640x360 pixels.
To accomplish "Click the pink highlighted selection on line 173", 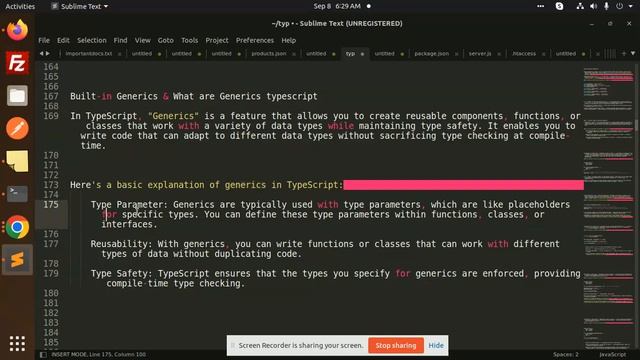I will pos(463,185).
